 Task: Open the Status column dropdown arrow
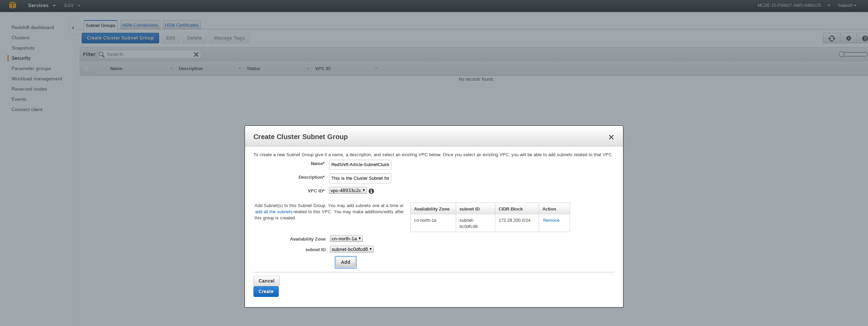[308, 69]
